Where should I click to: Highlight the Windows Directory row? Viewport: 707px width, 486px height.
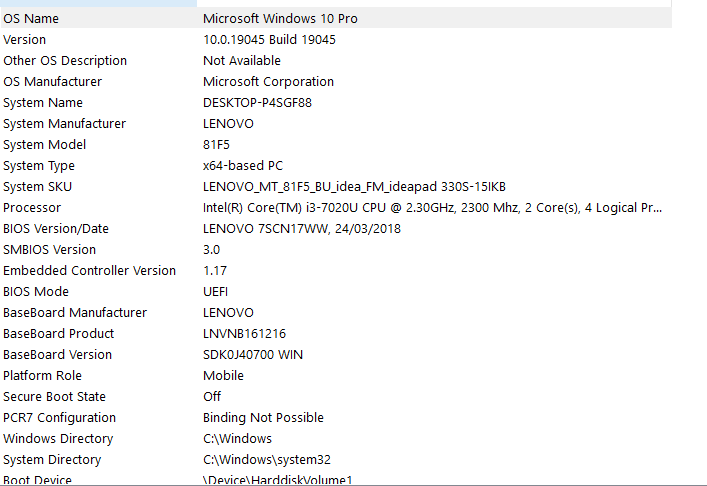pos(58,439)
